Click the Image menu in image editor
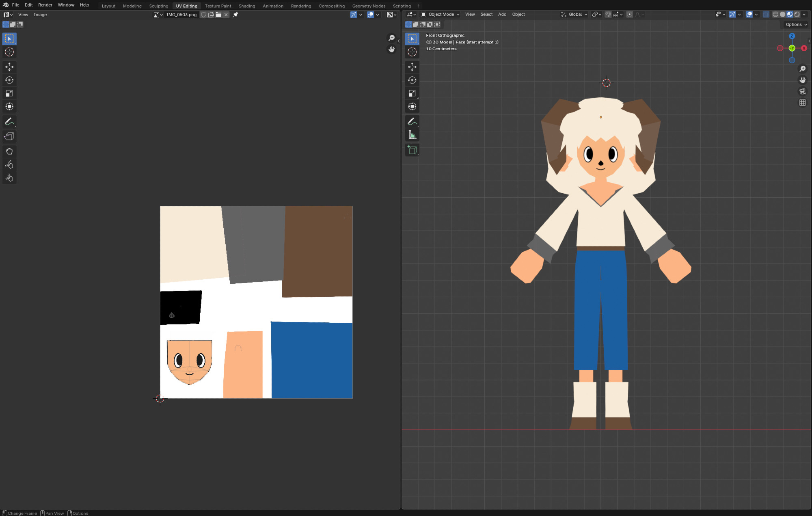The height and width of the screenshot is (516, 812). coord(40,15)
